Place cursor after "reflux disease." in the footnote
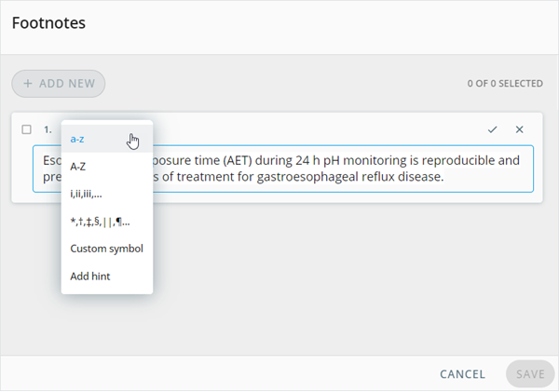This screenshot has width=559, height=392. [x=445, y=177]
